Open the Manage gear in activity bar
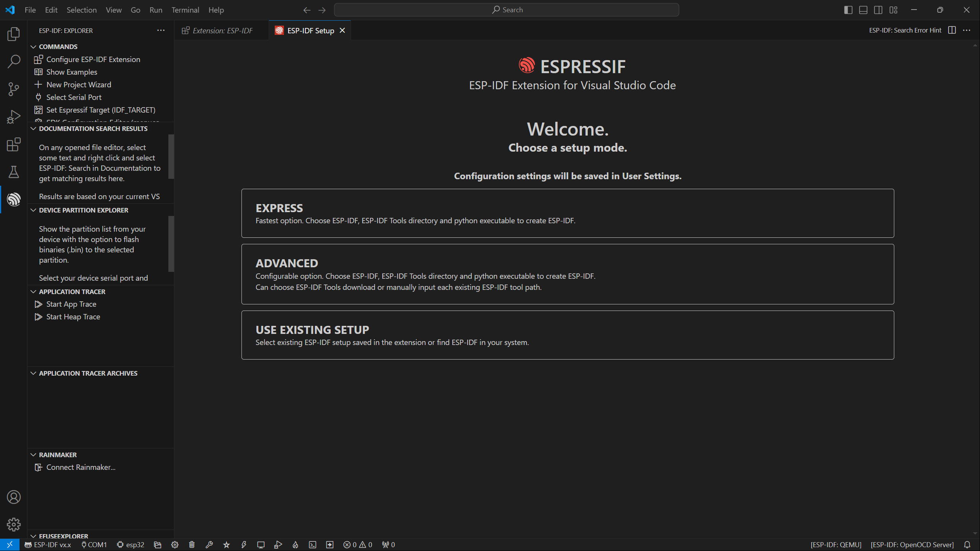 14,525
